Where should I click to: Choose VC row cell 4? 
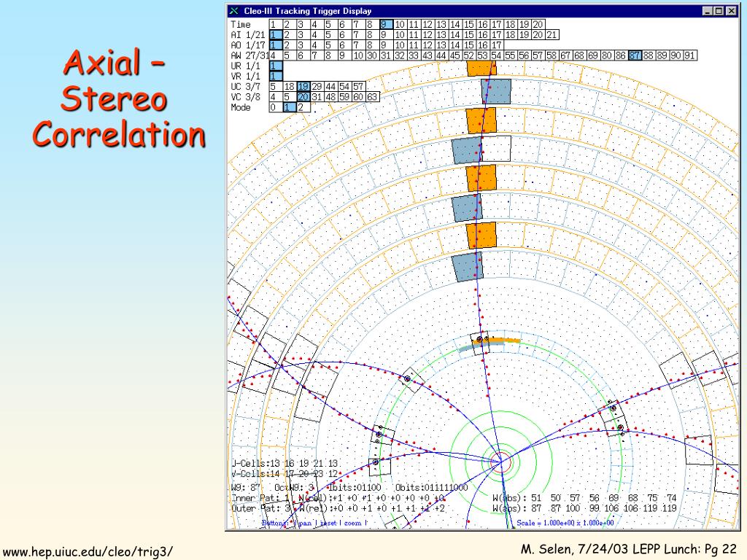point(275,97)
